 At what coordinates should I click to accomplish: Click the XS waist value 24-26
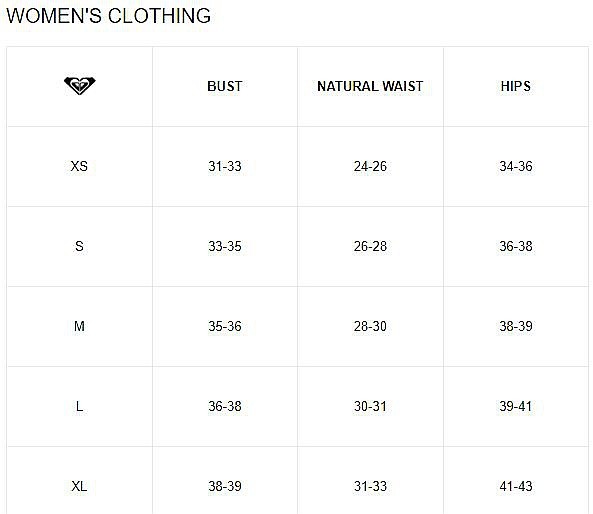click(x=370, y=166)
